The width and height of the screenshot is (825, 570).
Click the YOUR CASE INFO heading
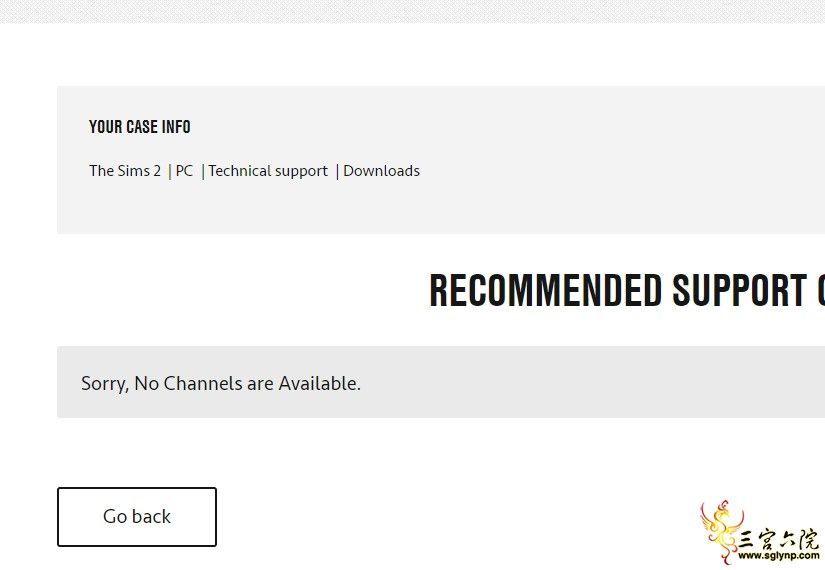coord(139,127)
